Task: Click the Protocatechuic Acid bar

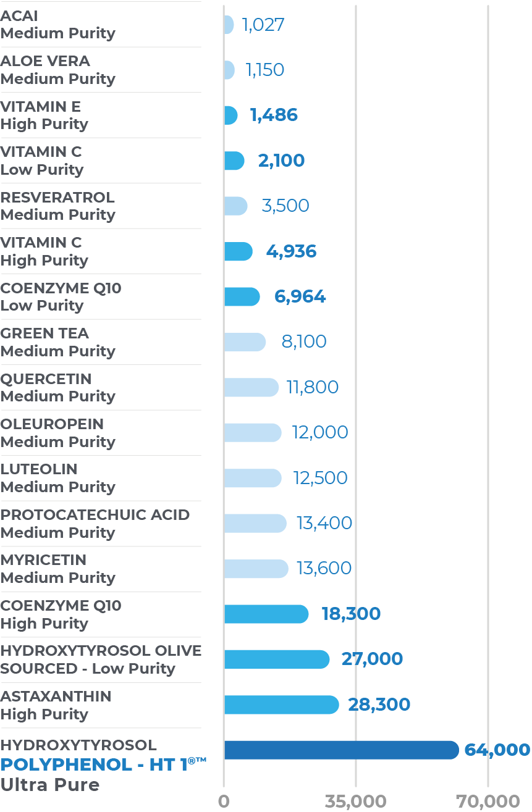Action: tap(255, 523)
